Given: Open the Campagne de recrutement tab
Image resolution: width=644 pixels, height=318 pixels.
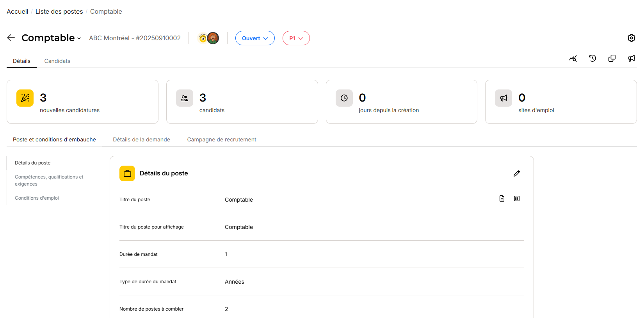Looking at the screenshot, I should pos(222,139).
